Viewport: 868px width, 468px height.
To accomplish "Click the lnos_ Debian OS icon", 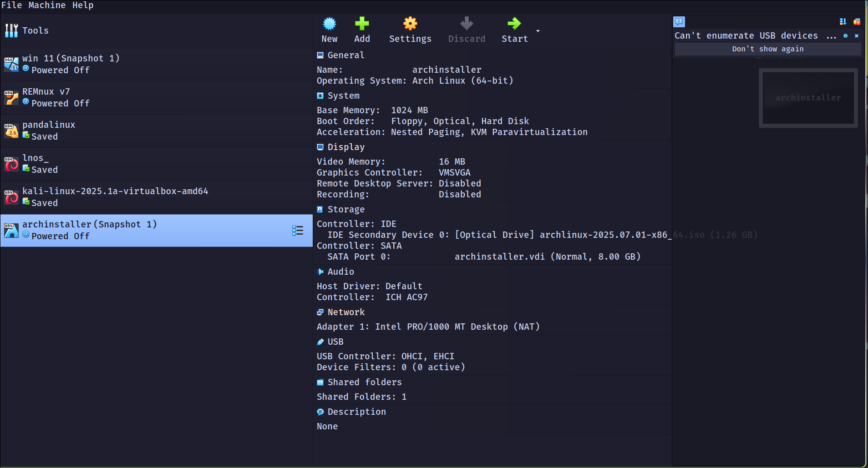I will [x=11, y=164].
